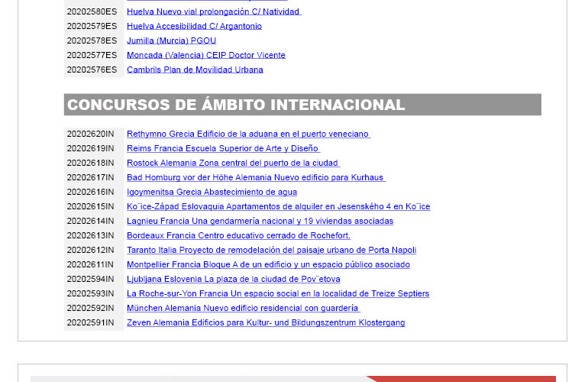Viewport: 588px width, 382px height.
Task: Open Huelva Nuevo vial prolongación C/ Natividad link
Action: (x=214, y=11)
